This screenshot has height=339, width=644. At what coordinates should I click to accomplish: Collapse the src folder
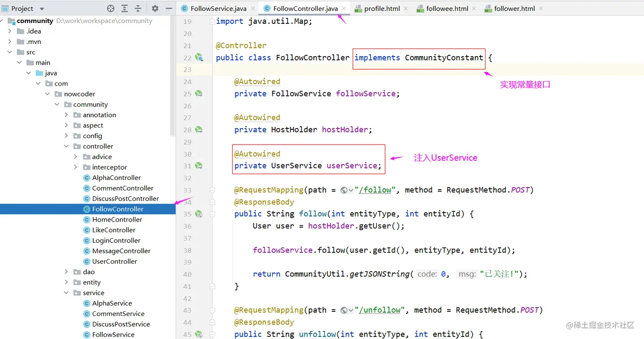coord(10,52)
